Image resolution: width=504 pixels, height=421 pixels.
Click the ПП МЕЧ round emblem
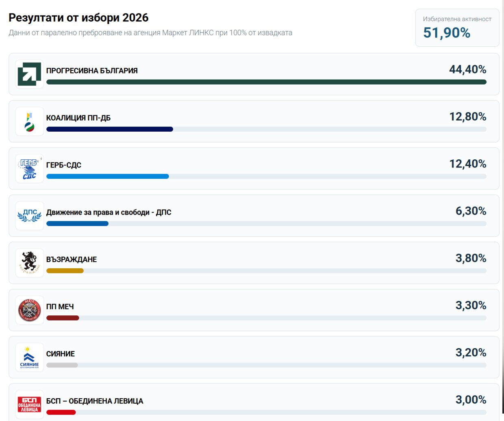[x=29, y=310]
